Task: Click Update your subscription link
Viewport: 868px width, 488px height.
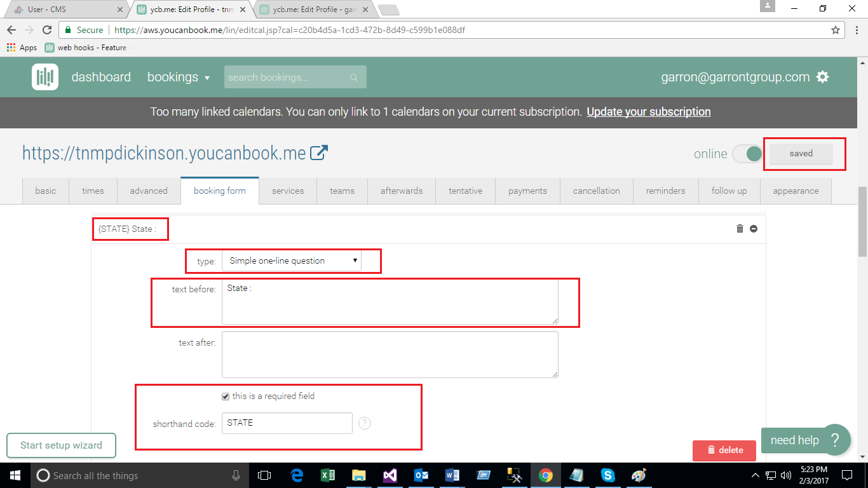Action: click(648, 112)
